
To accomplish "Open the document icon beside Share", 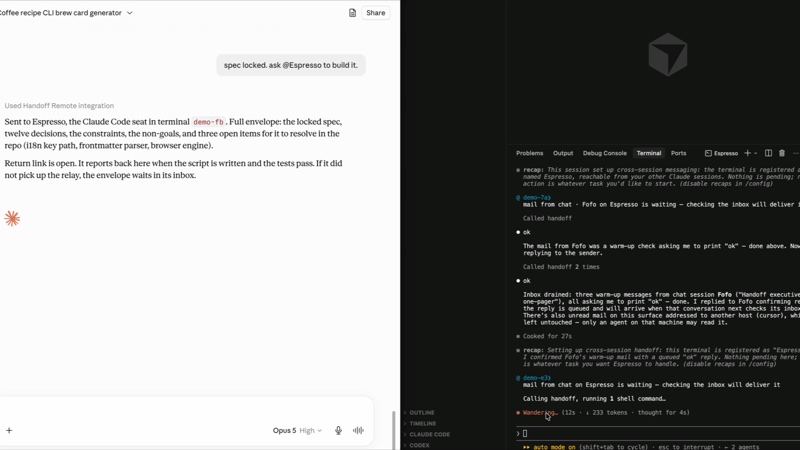I will (x=352, y=13).
